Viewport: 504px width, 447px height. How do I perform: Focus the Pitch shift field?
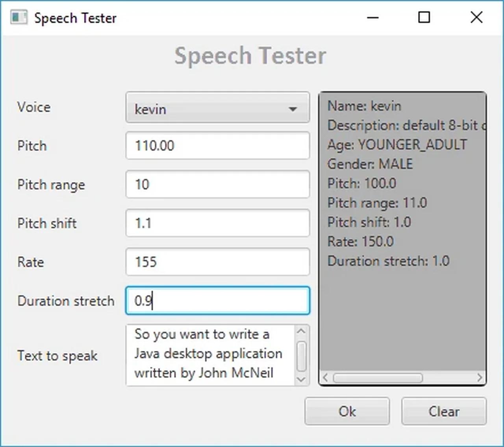click(x=217, y=223)
